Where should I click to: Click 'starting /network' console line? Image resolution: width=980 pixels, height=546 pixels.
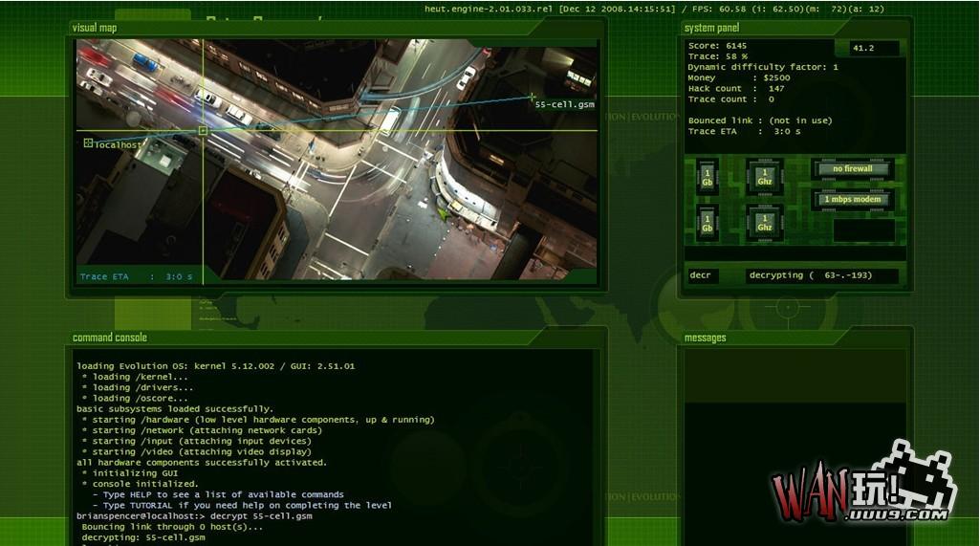[202, 430]
